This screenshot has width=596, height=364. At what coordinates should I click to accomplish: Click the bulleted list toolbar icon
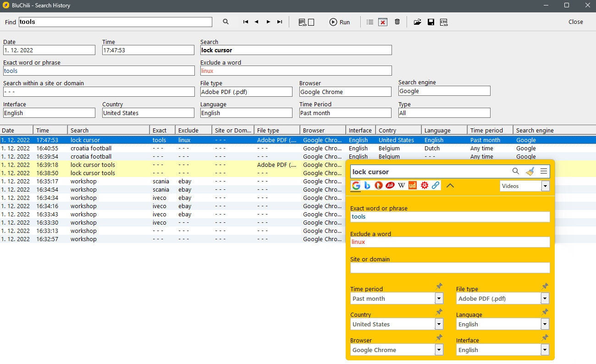pyautogui.click(x=370, y=22)
